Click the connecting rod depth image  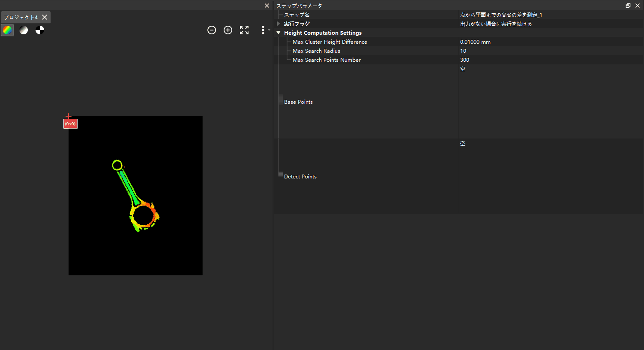(135, 196)
